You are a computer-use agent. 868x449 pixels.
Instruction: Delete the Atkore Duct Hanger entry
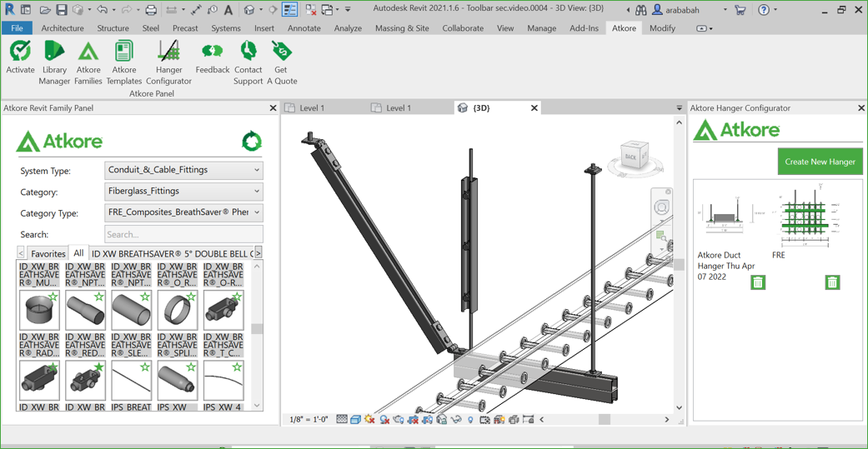click(757, 282)
